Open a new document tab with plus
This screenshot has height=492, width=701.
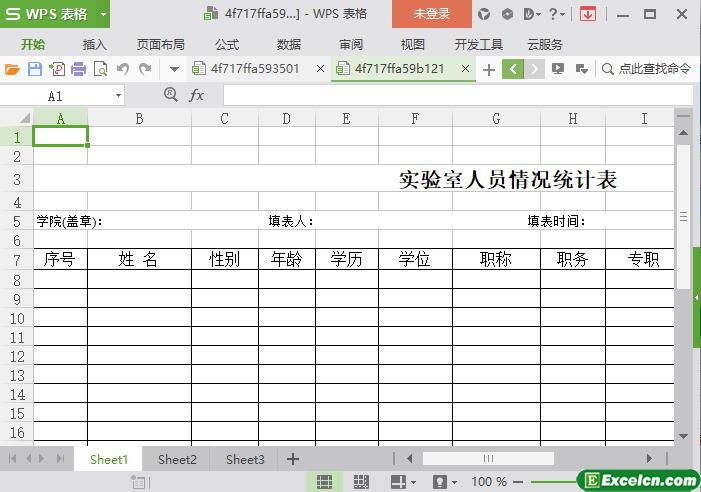click(489, 69)
